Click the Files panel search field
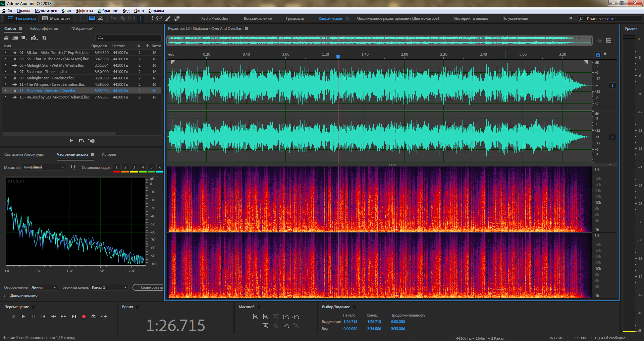 tap(128, 38)
